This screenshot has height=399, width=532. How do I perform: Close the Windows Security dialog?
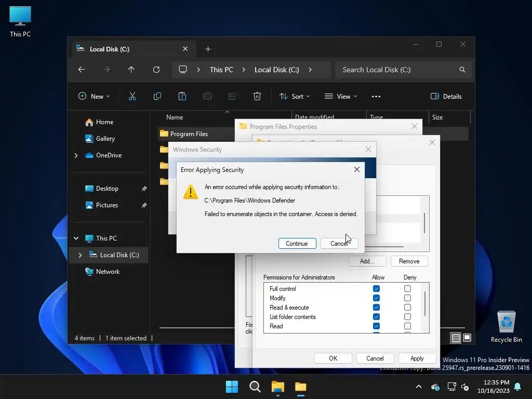pos(368,149)
